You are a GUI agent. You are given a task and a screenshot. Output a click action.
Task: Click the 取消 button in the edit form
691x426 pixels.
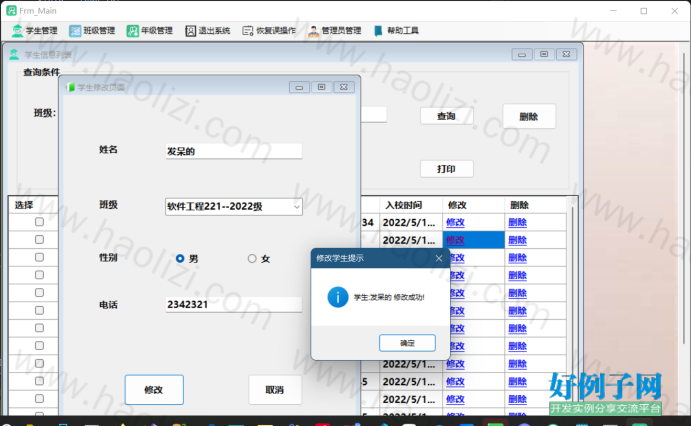tap(275, 390)
